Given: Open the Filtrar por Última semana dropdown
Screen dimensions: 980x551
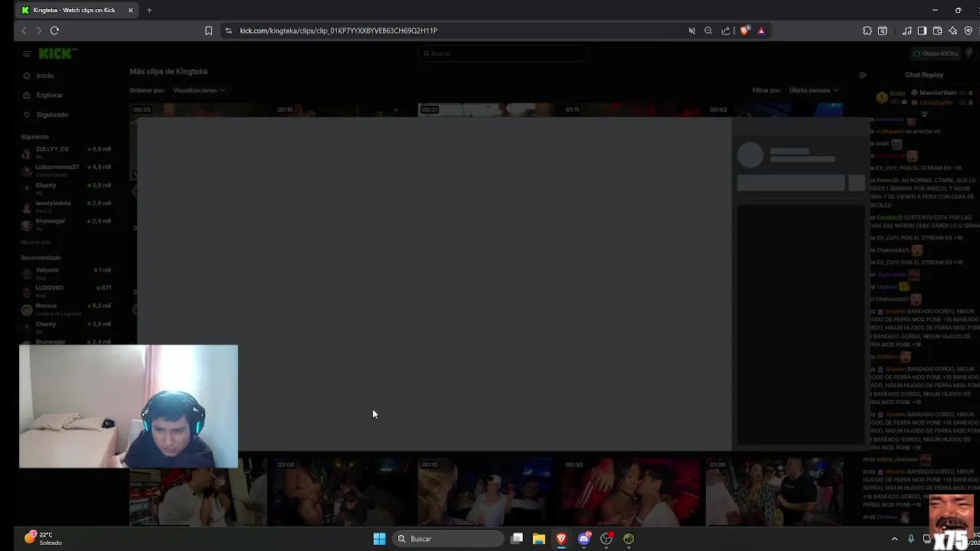Looking at the screenshot, I should pos(814,90).
